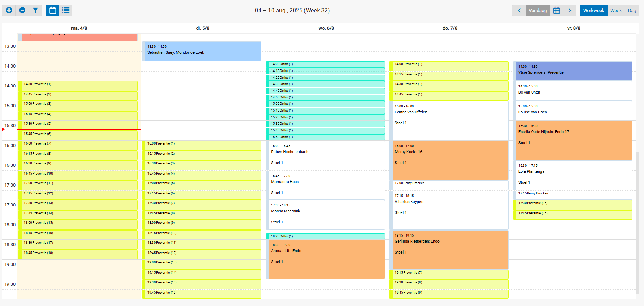Open Mercy Koele orange appointment

pyautogui.click(x=450, y=160)
